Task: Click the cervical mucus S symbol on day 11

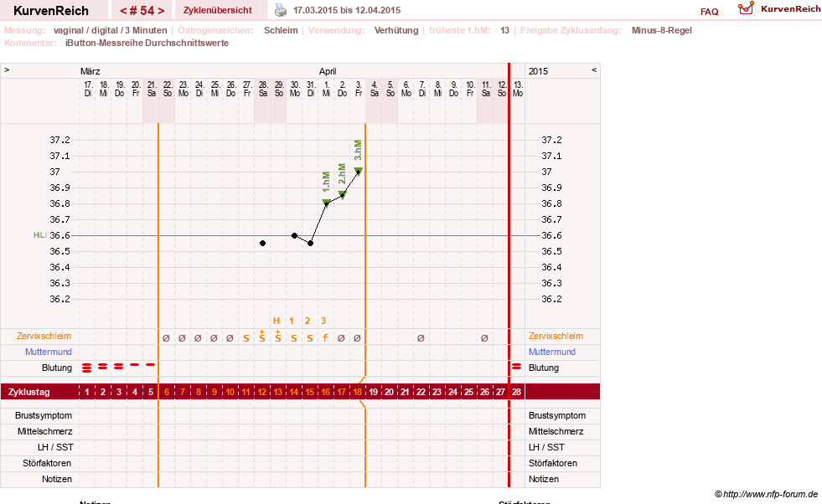Action: pos(246,338)
